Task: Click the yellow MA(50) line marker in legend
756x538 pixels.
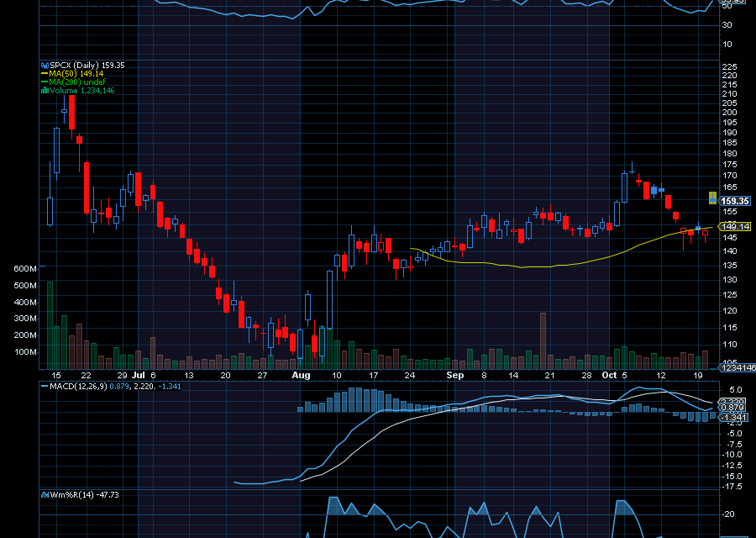Action: click(x=45, y=74)
